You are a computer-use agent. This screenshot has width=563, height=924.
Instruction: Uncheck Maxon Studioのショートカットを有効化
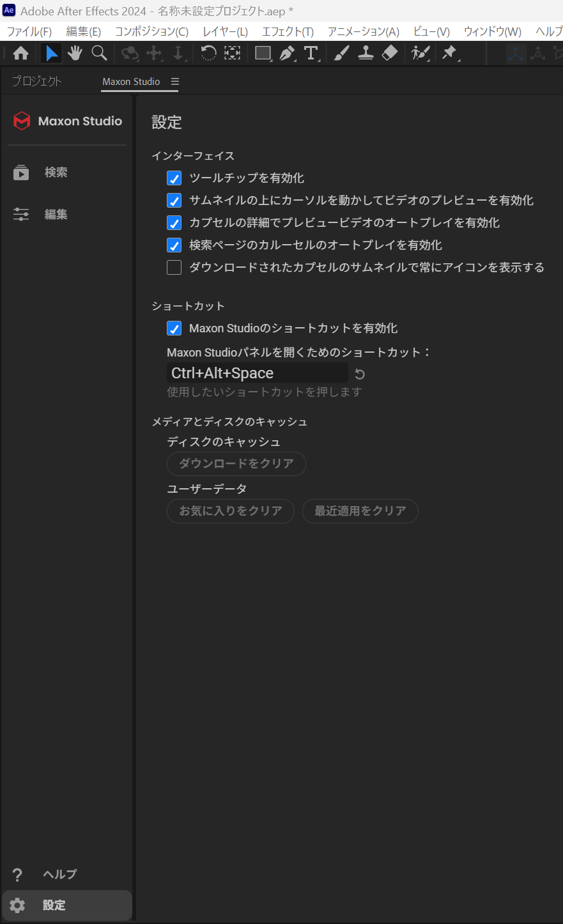[x=174, y=328]
